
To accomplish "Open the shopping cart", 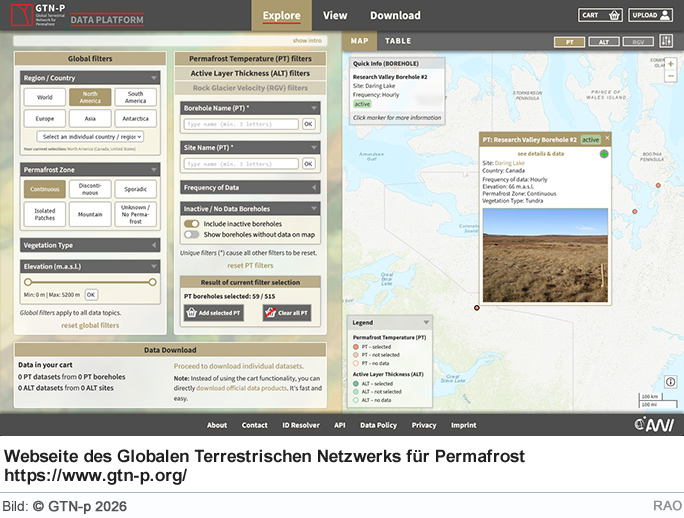I will click(x=601, y=15).
